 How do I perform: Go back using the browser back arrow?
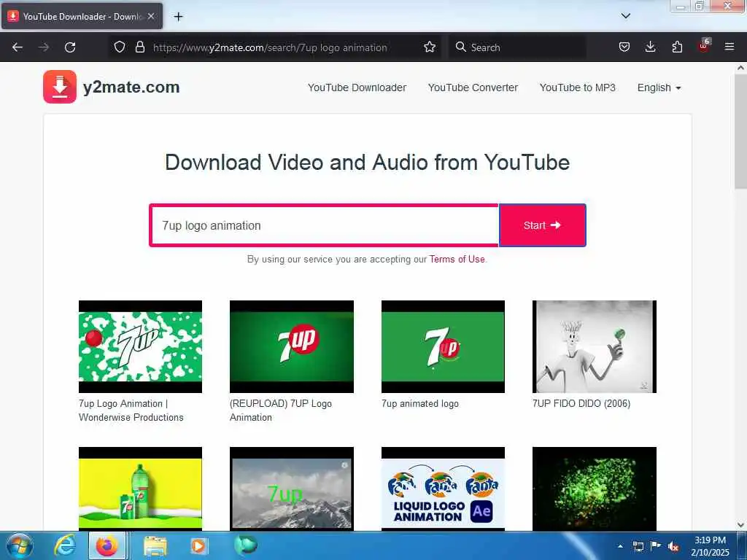pos(18,47)
